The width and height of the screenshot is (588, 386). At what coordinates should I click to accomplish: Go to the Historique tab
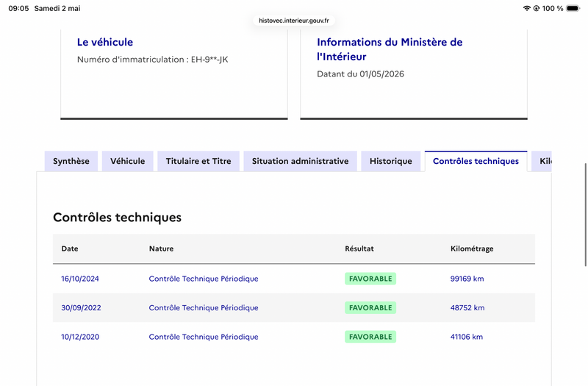click(x=391, y=161)
